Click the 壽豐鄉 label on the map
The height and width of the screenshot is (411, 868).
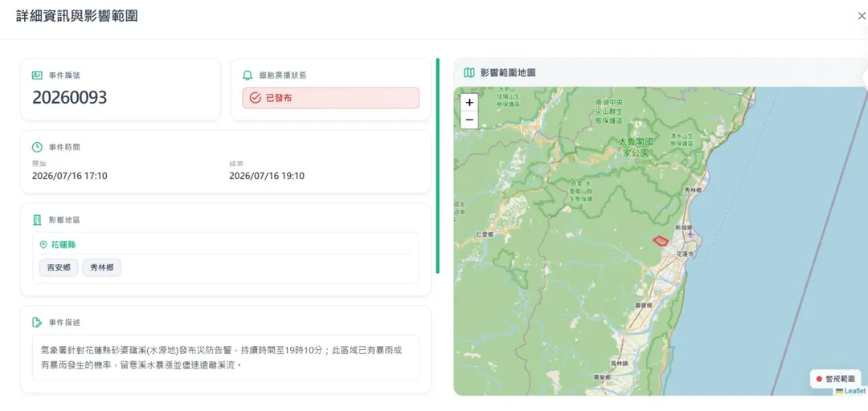(x=643, y=304)
